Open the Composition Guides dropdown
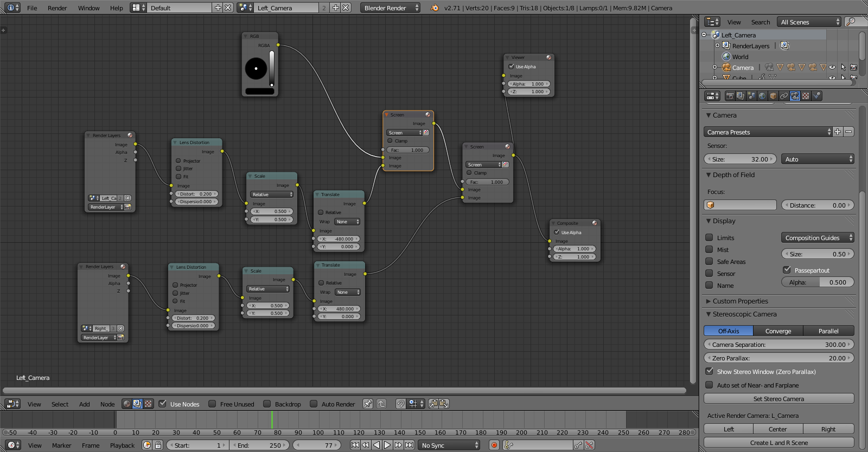Screen dimensions: 868x452 pos(818,237)
